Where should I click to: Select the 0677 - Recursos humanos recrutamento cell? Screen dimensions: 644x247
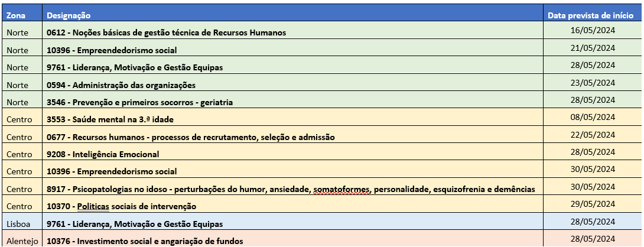[293, 135]
